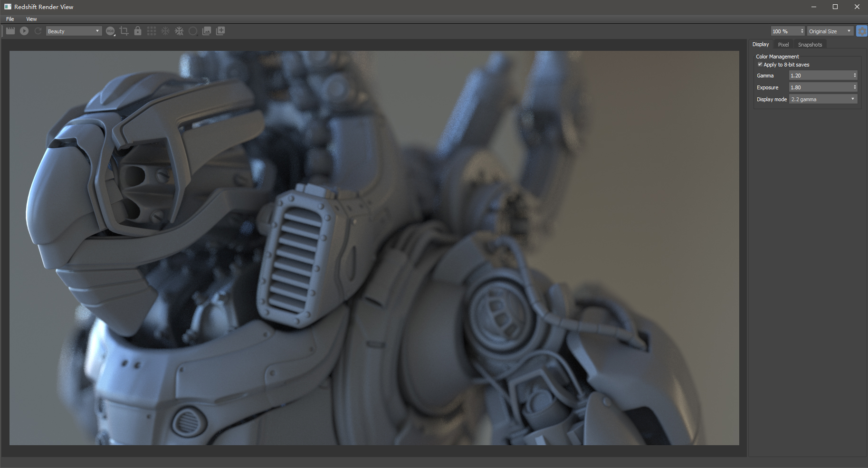Screen dimensions: 868x468
Task: Toggle the padlock lock icon
Action: (x=138, y=31)
